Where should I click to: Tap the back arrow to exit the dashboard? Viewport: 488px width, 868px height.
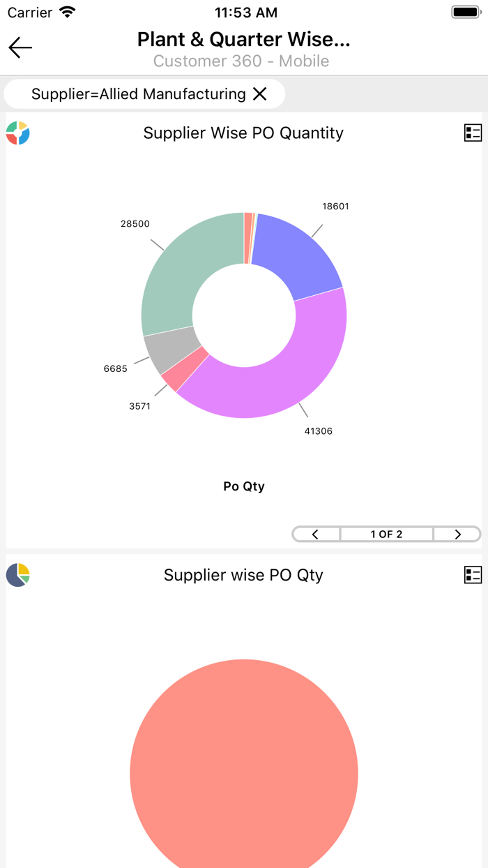tap(20, 47)
